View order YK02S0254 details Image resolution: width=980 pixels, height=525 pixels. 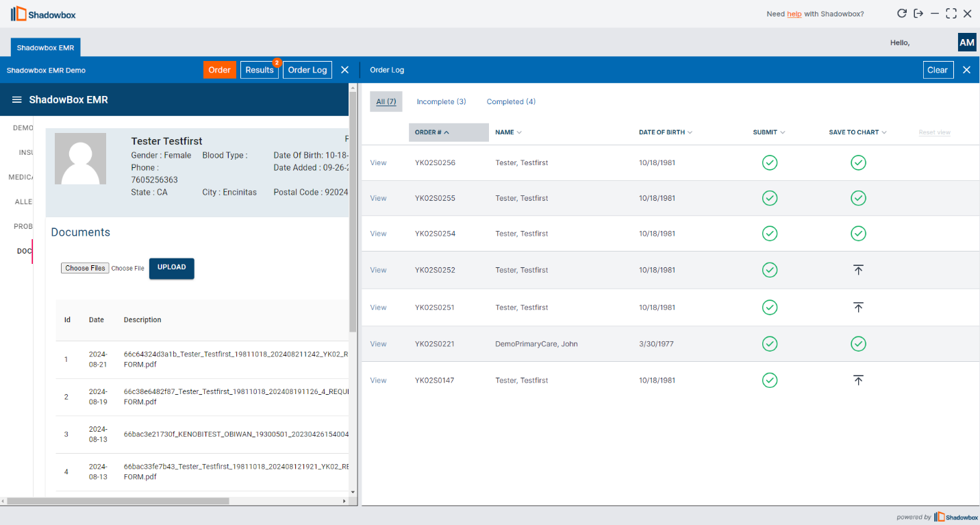coord(378,234)
